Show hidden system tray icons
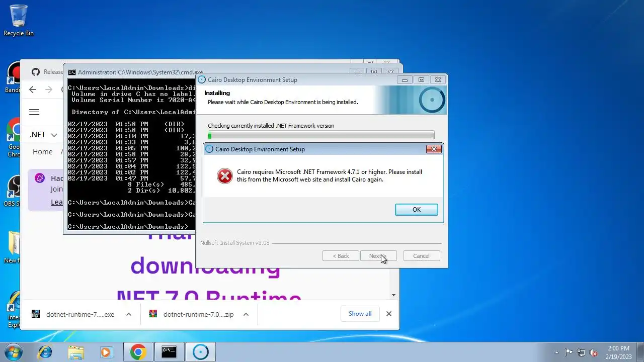The height and width of the screenshot is (362, 644). (556, 352)
